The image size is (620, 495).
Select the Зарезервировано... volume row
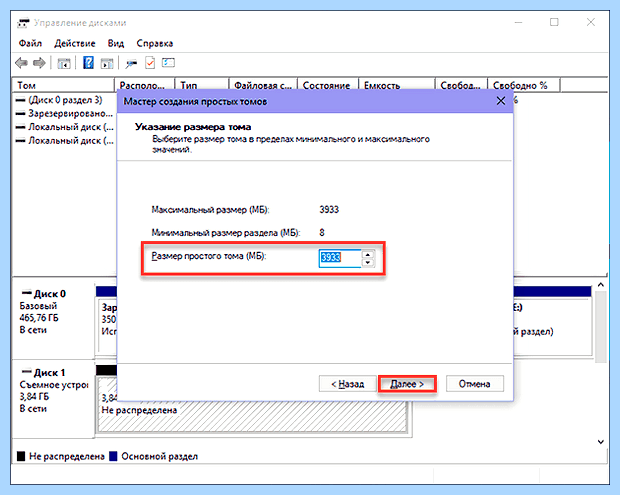click(x=64, y=114)
